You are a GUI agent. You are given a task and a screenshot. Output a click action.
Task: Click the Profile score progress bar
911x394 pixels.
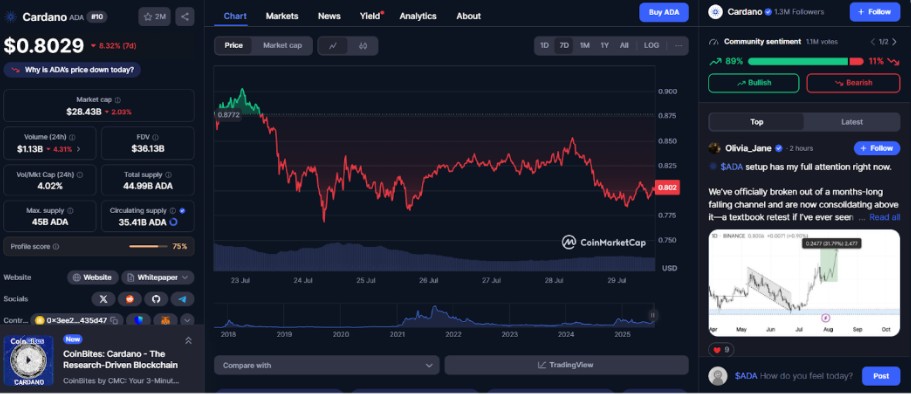(x=148, y=246)
